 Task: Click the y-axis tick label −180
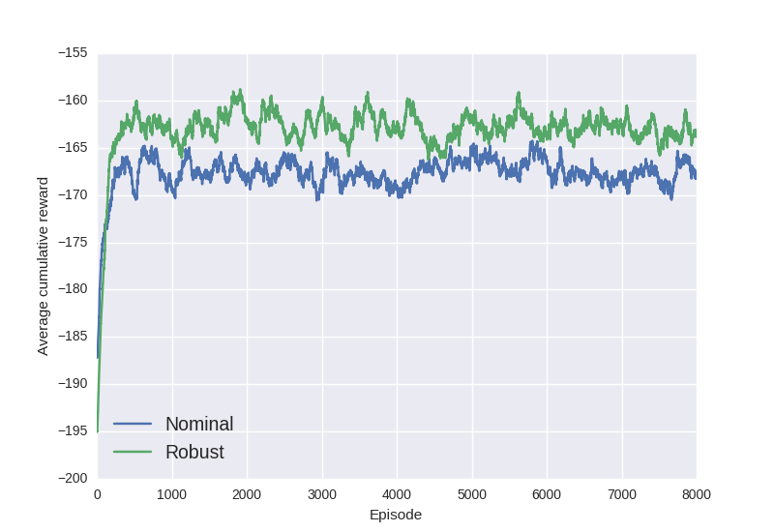(74, 288)
